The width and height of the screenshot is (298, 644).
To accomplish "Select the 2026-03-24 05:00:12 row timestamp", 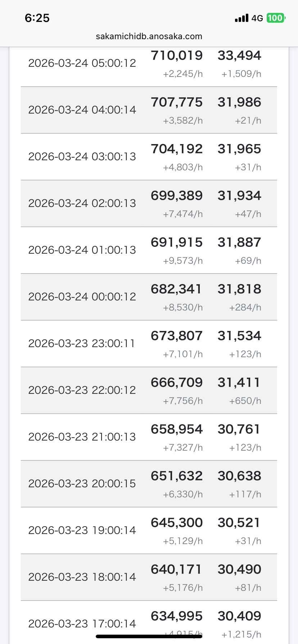I will pyautogui.click(x=82, y=63).
